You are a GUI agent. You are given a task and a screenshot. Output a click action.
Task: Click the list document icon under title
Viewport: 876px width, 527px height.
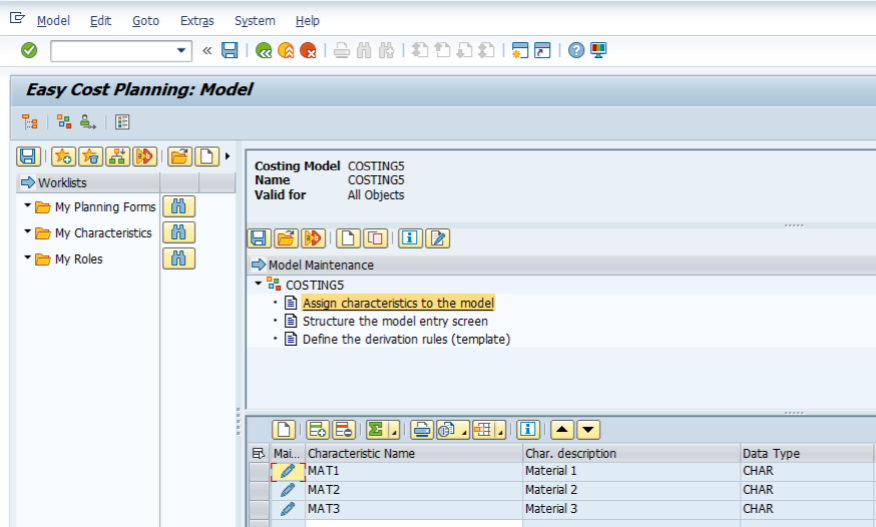click(x=122, y=122)
